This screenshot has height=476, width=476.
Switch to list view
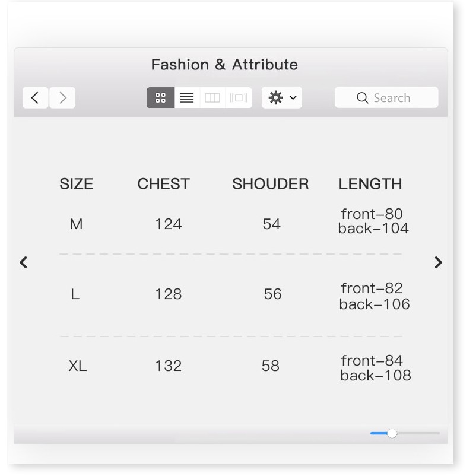point(187,98)
